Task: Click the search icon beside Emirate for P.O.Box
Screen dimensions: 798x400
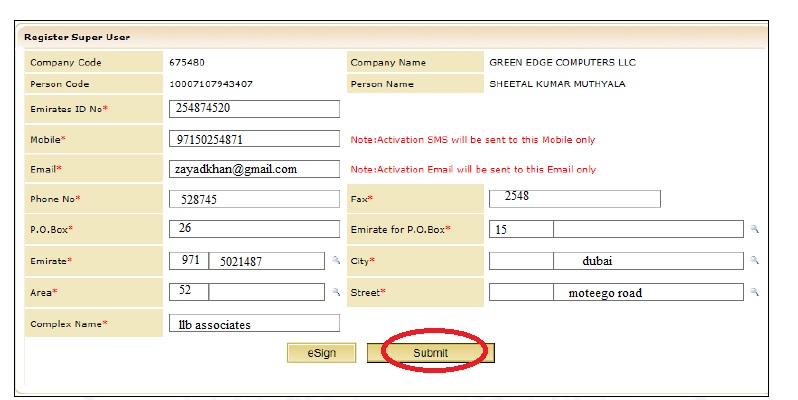Action: point(756,230)
